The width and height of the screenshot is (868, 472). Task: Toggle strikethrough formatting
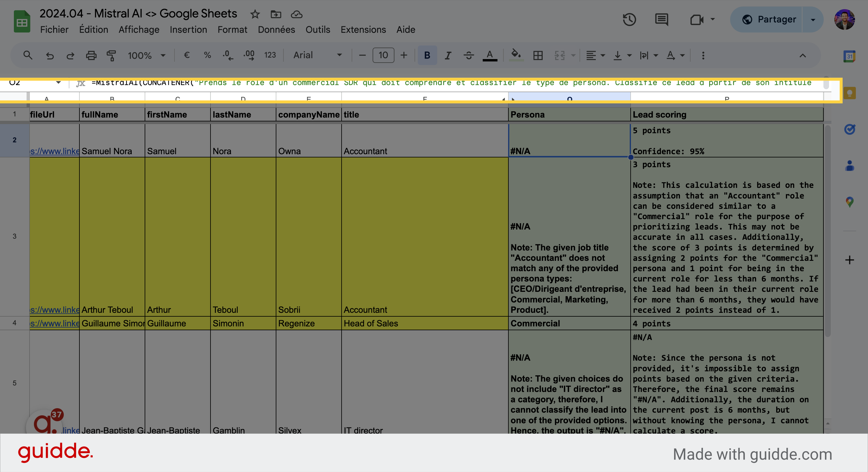469,55
